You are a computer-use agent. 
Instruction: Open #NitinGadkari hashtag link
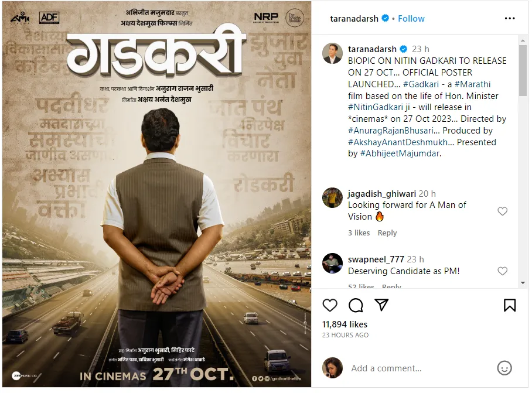click(x=375, y=107)
